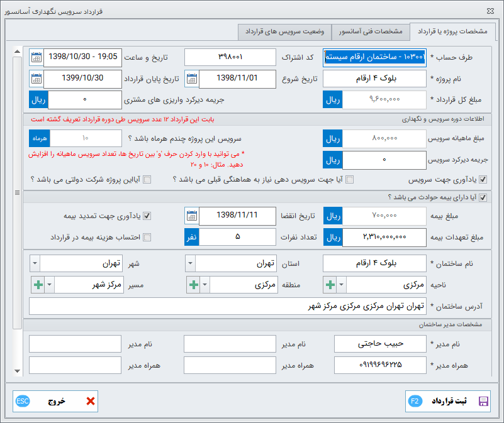504x423 pixels.
Task: Switch to وضعیت سرویس های قرارداد tab
Action: 285,32
